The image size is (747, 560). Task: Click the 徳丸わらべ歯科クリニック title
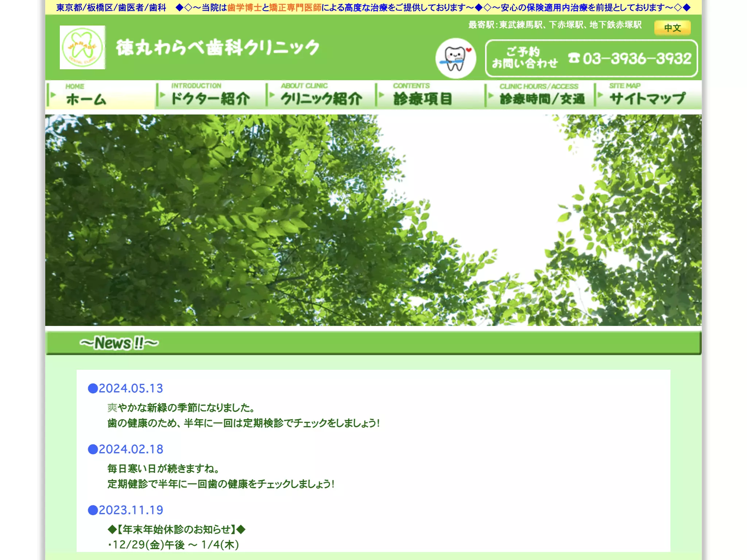218,48
